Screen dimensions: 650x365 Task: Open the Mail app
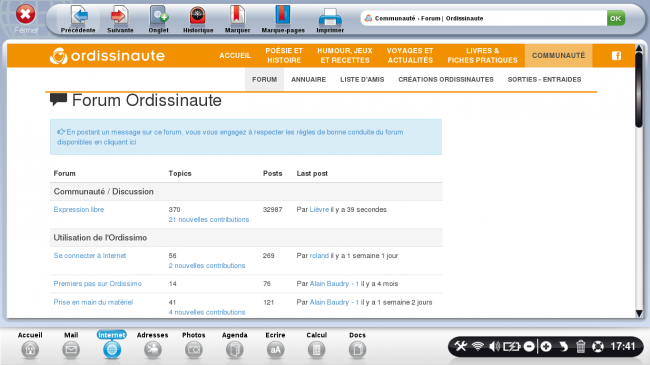[x=71, y=345]
